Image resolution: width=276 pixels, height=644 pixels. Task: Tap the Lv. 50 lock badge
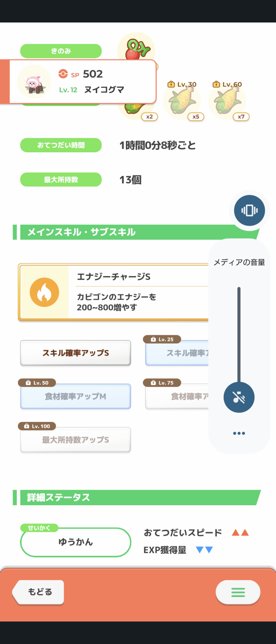(37, 383)
